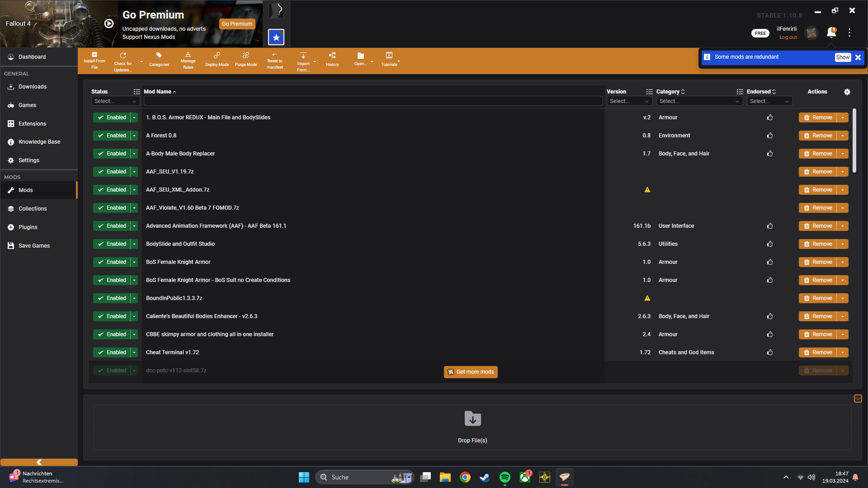
Task: Click the Open folder toolbar icon
Action: tap(361, 59)
